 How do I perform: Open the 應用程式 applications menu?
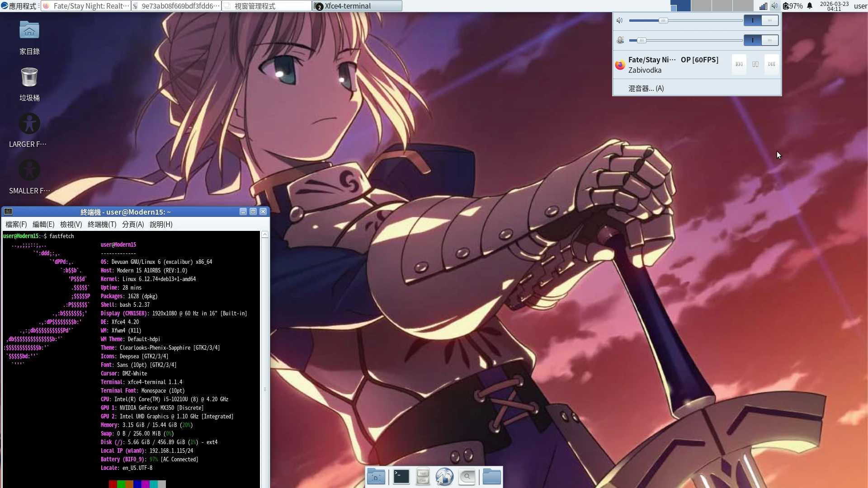pos(19,6)
